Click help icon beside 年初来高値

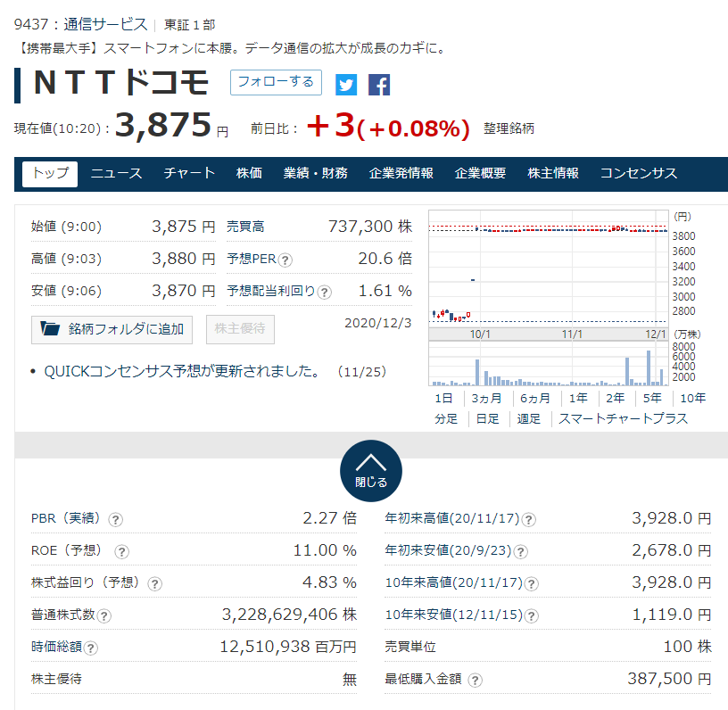(x=528, y=519)
